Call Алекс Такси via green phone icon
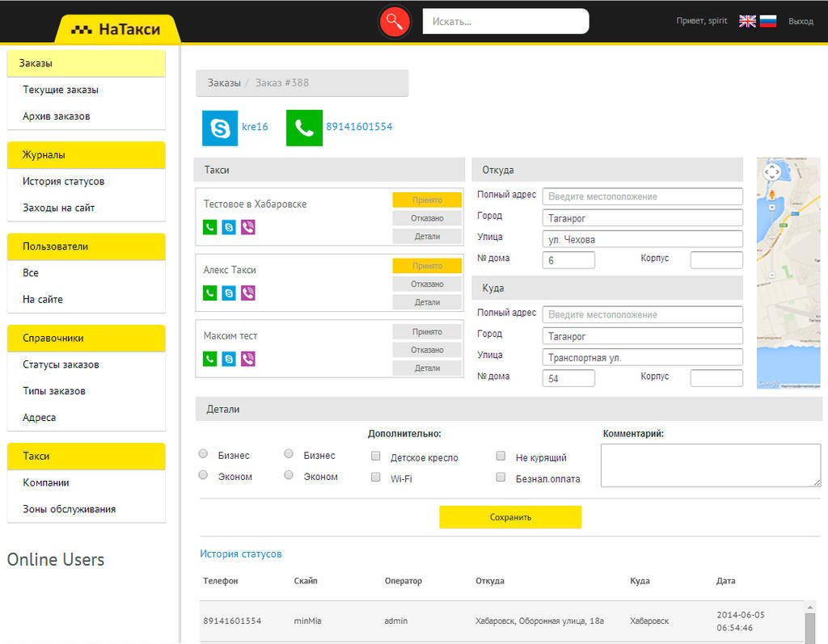Image resolution: width=828 pixels, height=644 pixels. (x=209, y=293)
